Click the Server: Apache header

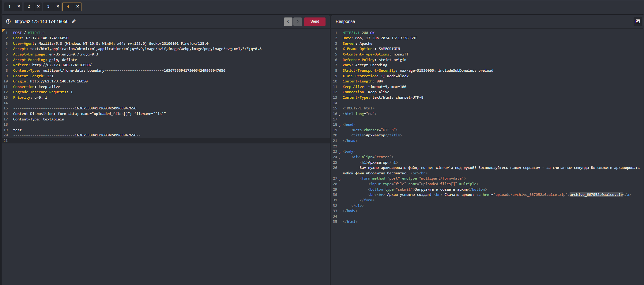click(x=357, y=44)
